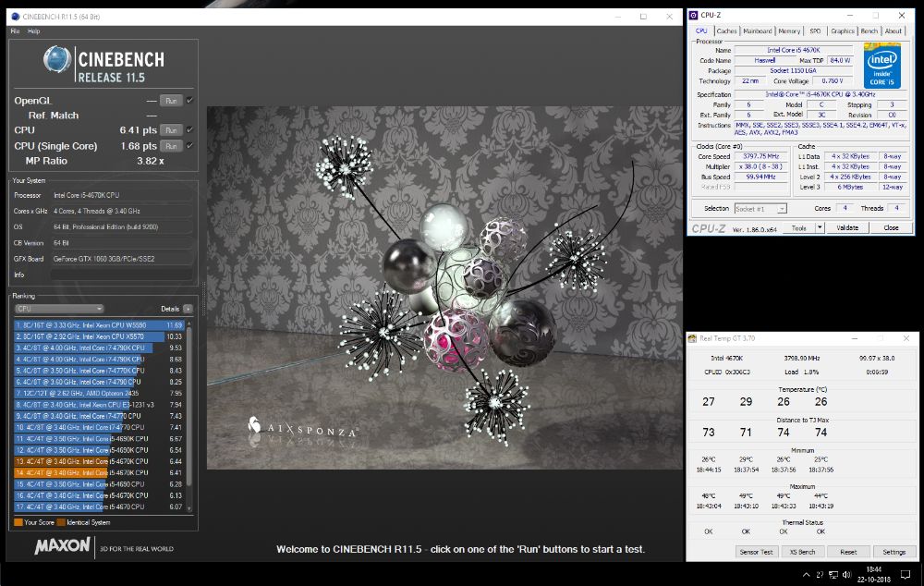Open the Ranking CPU dropdown
924x586 pixels.
59,309
